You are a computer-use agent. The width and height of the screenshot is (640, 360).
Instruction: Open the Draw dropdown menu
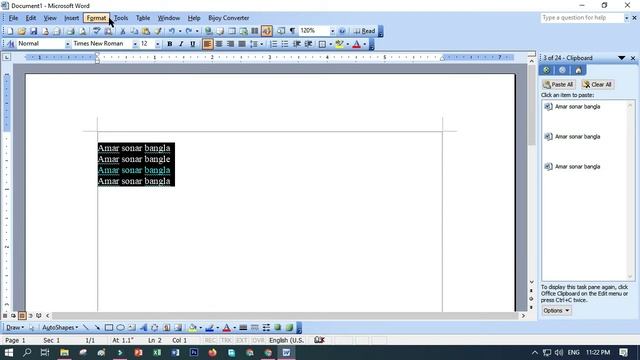click(15, 327)
